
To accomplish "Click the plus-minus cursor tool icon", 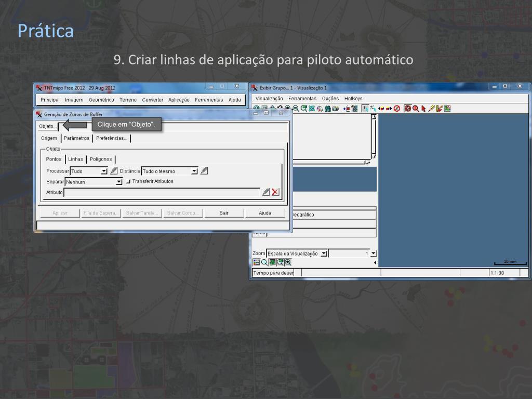I will tap(373, 109).
